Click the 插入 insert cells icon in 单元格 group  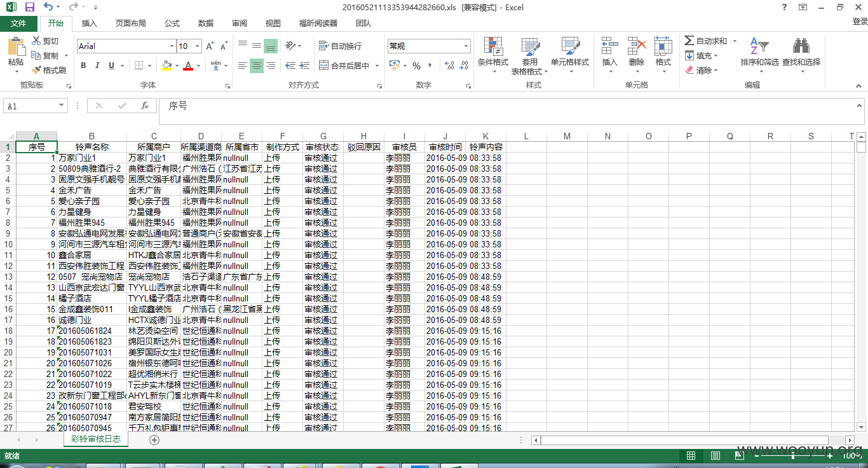pos(610,46)
